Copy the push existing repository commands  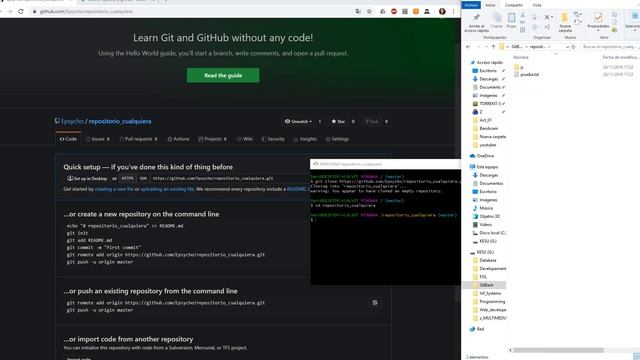(x=375, y=302)
